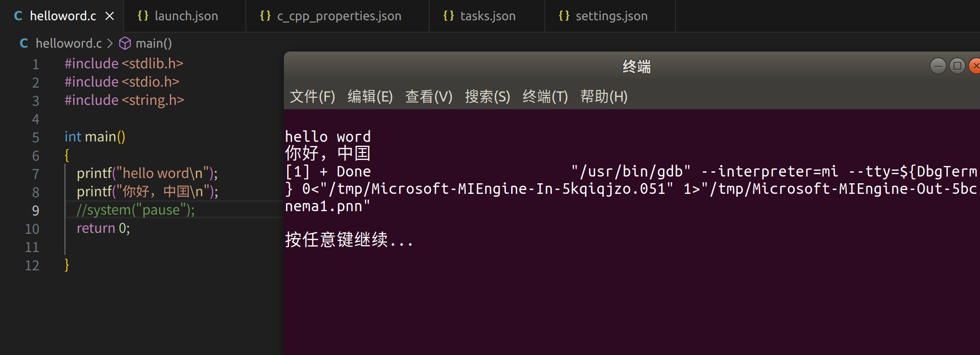
Task: Click the C file icon on helloword.c tab
Action: [x=18, y=16]
